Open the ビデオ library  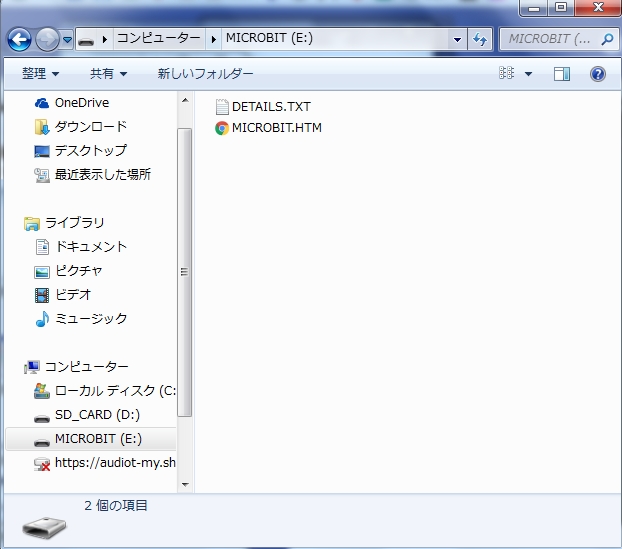[73, 294]
